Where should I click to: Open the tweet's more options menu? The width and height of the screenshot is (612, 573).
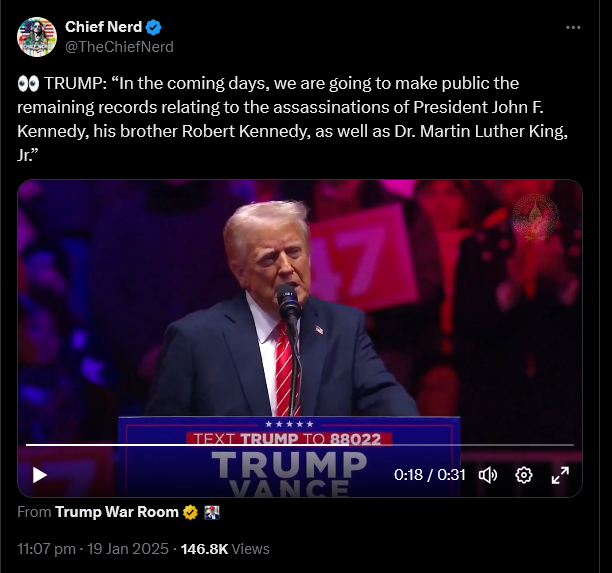point(572,28)
